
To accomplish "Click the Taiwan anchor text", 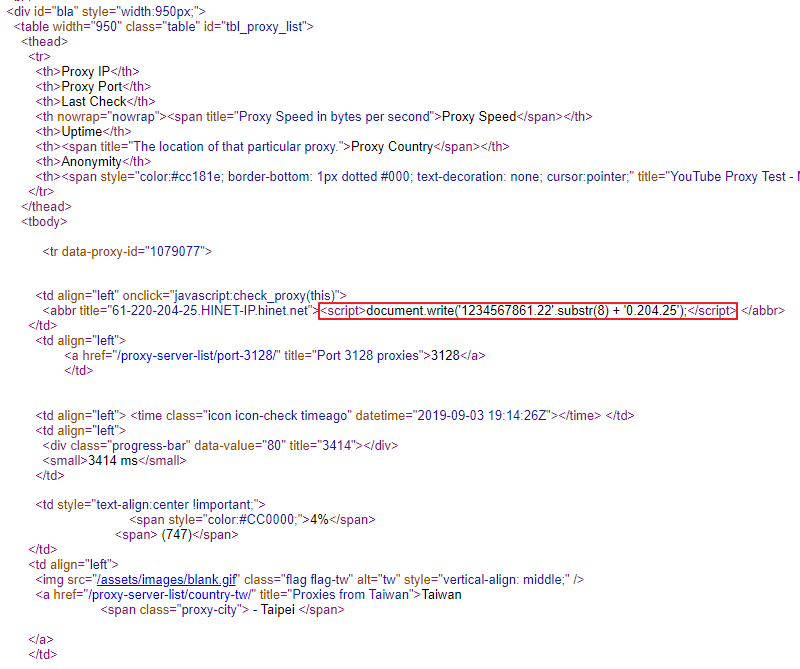I will [x=441, y=594].
